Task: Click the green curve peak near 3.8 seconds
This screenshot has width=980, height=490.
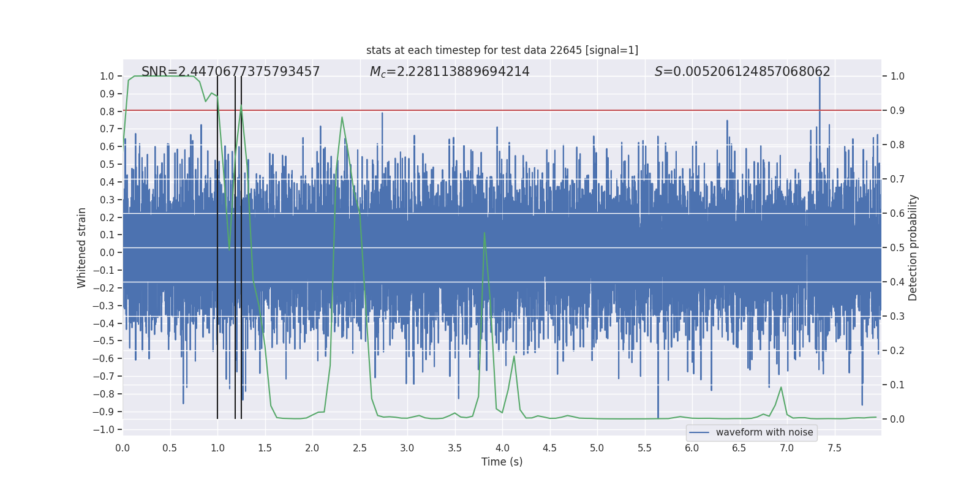Action: tap(484, 233)
